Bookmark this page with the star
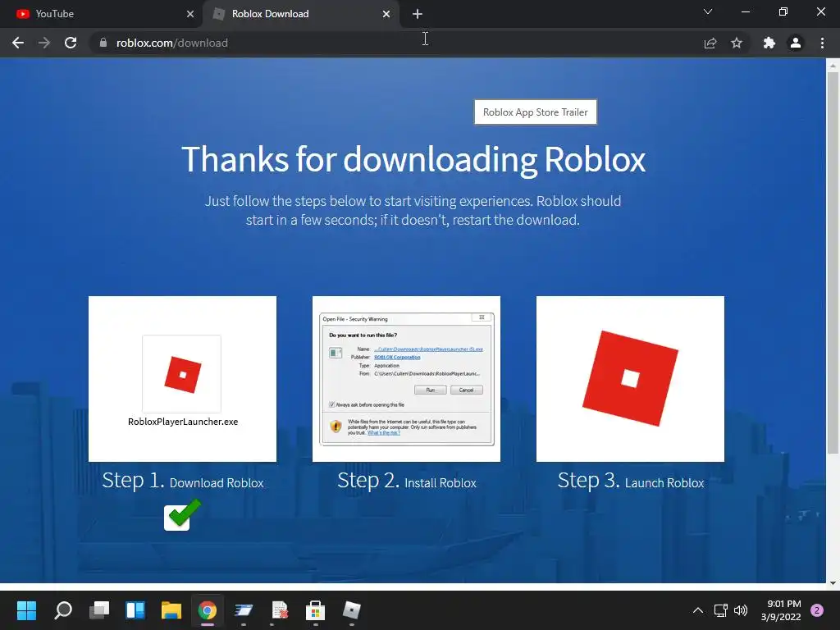The width and height of the screenshot is (840, 630). click(737, 43)
